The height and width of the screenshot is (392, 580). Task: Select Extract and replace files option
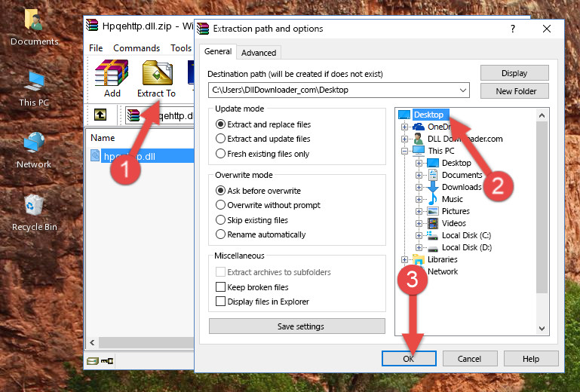tap(220, 124)
